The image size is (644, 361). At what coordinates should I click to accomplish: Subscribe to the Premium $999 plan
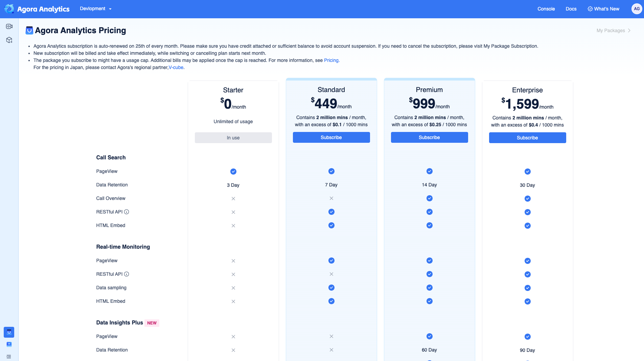click(x=429, y=137)
